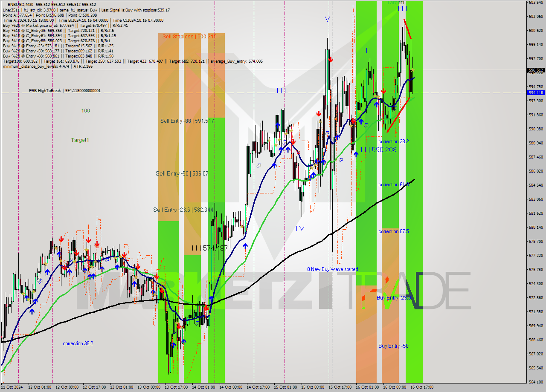Screen dimensions: 546x392
Task: Click the 'Buy Entry -50' label
Action: point(393,346)
